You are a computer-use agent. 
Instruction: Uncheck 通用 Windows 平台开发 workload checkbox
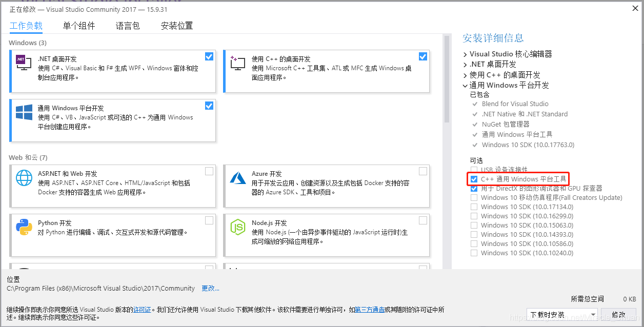tap(209, 106)
